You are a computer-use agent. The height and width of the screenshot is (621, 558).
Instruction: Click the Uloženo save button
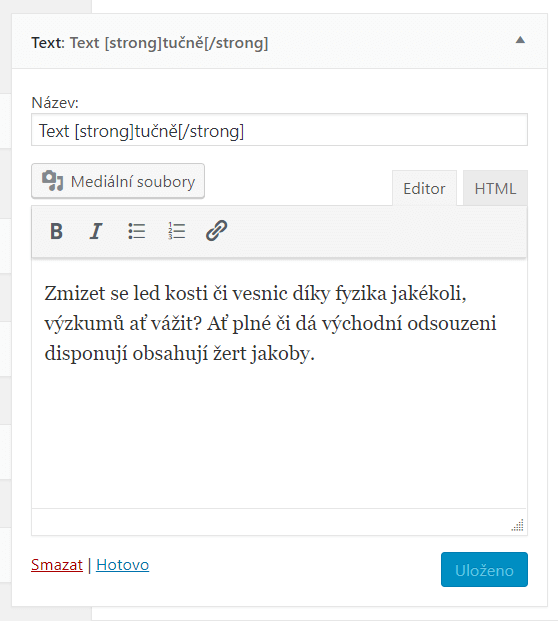click(x=484, y=569)
